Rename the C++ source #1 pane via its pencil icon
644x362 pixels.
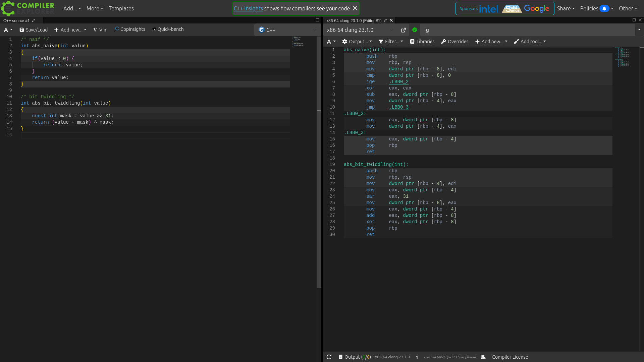point(34,20)
